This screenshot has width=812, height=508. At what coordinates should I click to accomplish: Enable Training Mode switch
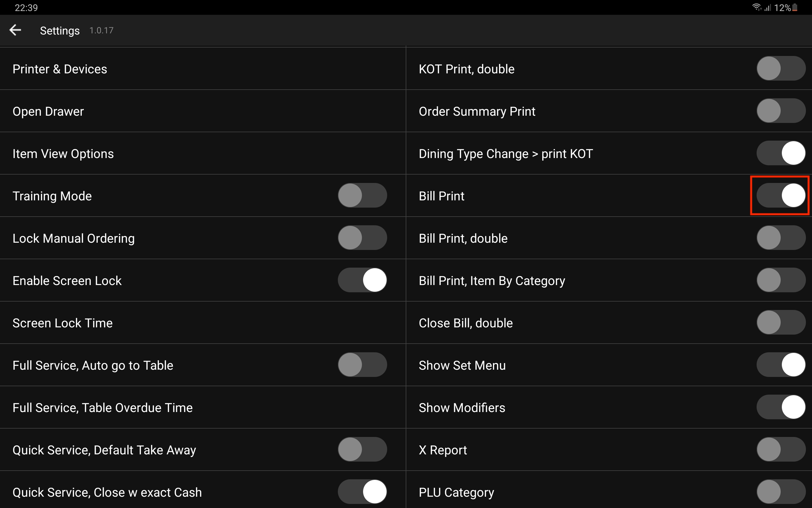tap(362, 195)
